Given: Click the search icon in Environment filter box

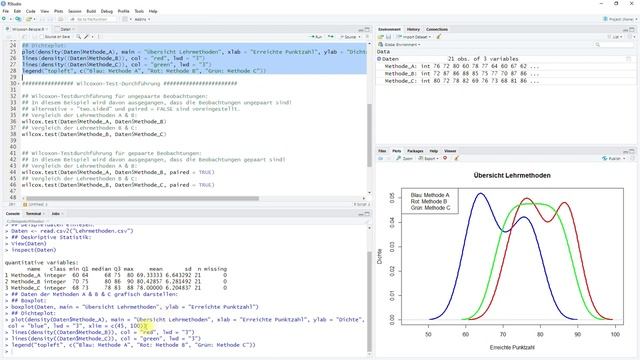Looking at the screenshot, I should (x=598, y=44).
